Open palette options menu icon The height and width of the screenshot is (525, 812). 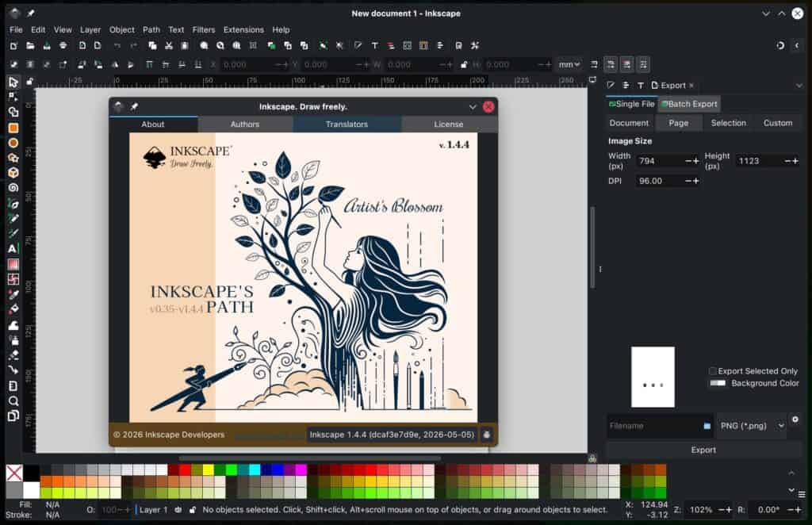802,494
